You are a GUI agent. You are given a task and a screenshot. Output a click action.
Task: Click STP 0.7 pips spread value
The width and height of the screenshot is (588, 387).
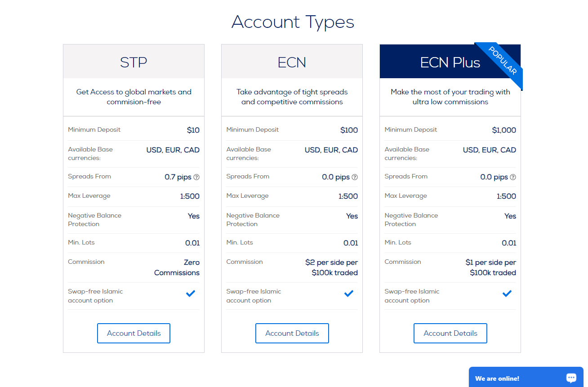178,177
